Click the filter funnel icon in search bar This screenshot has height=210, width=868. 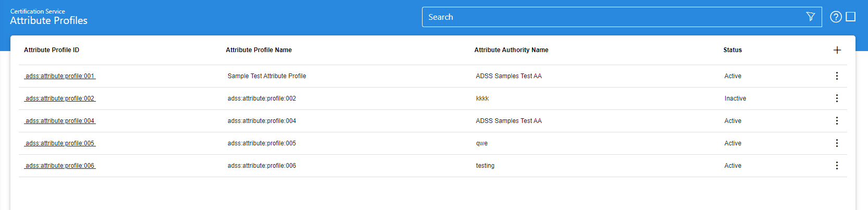point(810,17)
